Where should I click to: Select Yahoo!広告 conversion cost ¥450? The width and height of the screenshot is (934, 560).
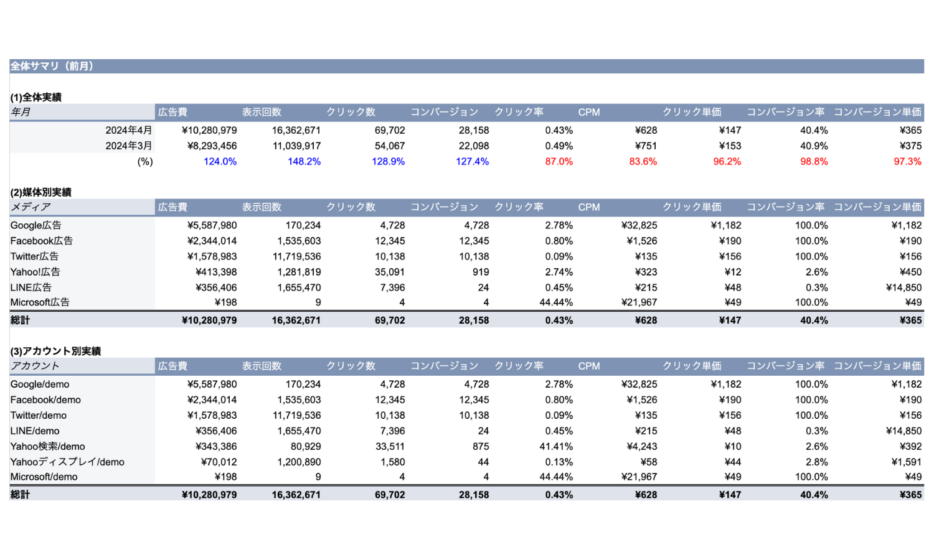click(910, 272)
